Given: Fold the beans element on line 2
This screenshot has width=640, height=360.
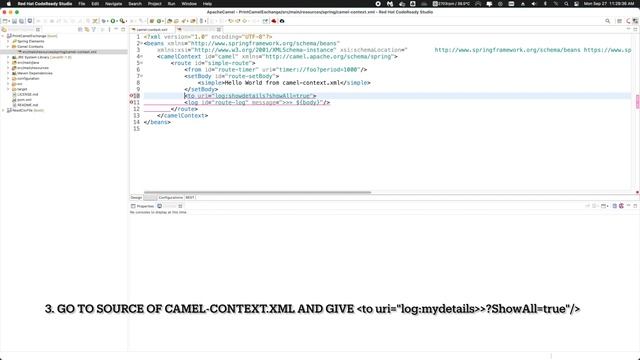Looking at the screenshot, I should (141, 43).
